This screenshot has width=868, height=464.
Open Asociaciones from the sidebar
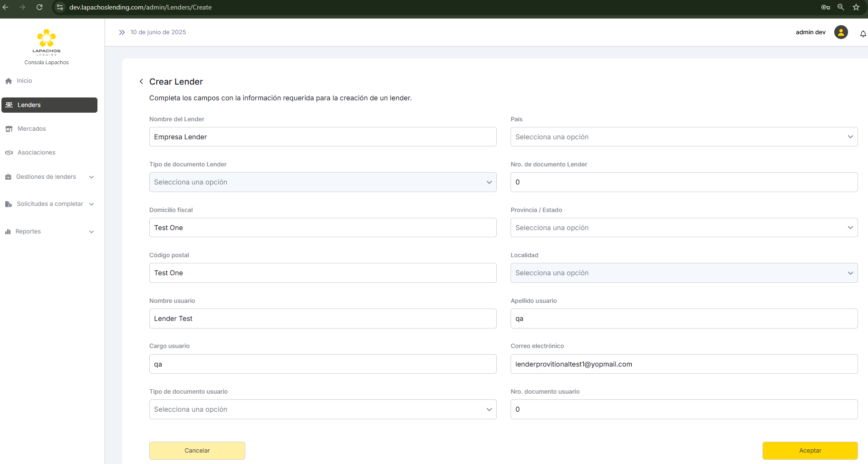pos(36,153)
